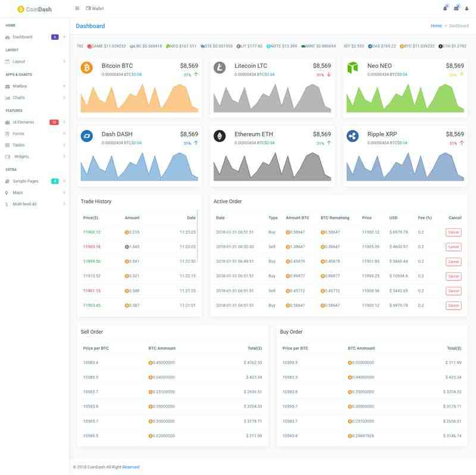Select Widgets in the sidebar navigation
476x475 pixels.
click(x=22, y=157)
